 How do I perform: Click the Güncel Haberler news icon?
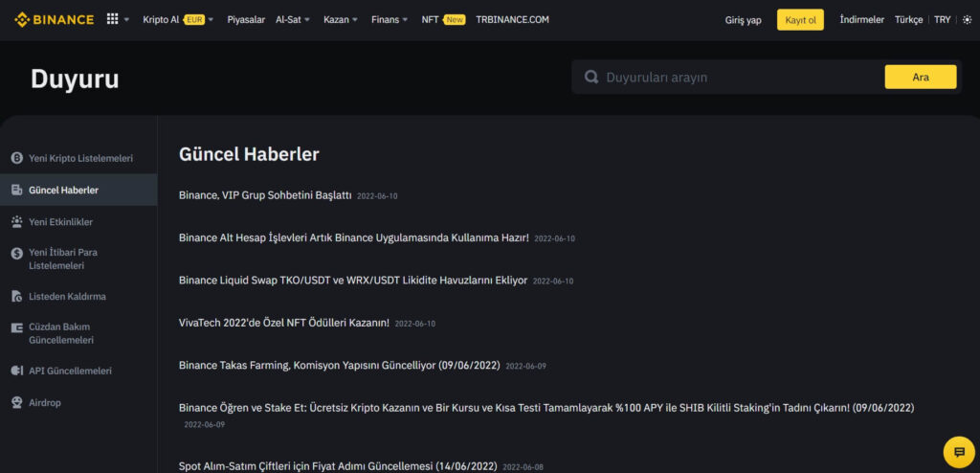17,191
